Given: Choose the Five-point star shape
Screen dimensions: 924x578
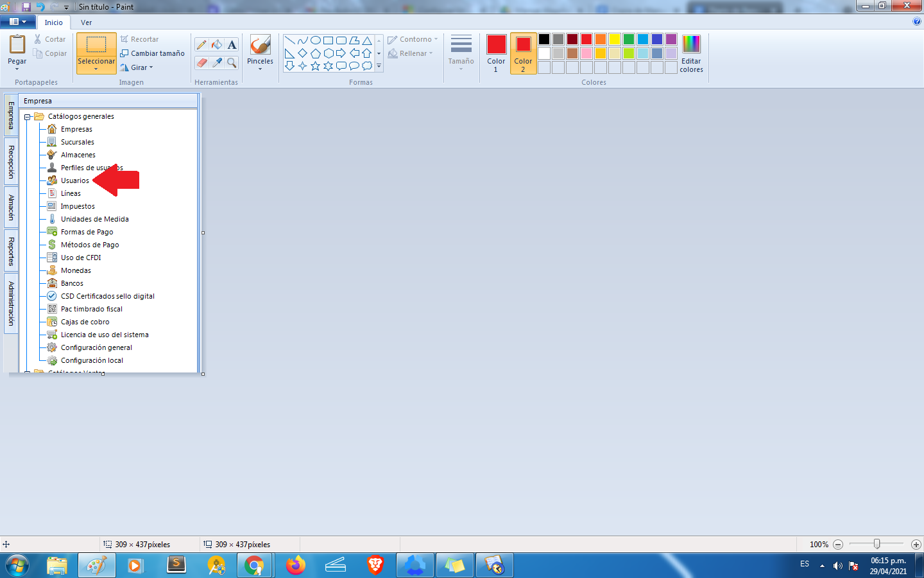Looking at the screenshot, I should (316, 66).
